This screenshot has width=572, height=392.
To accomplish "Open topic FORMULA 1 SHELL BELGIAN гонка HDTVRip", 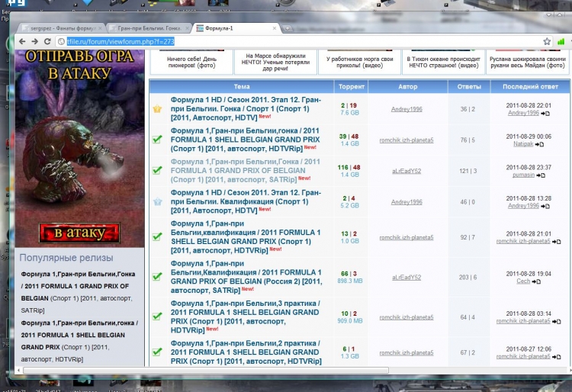I will pyautogui.click(x=245, y=140).
